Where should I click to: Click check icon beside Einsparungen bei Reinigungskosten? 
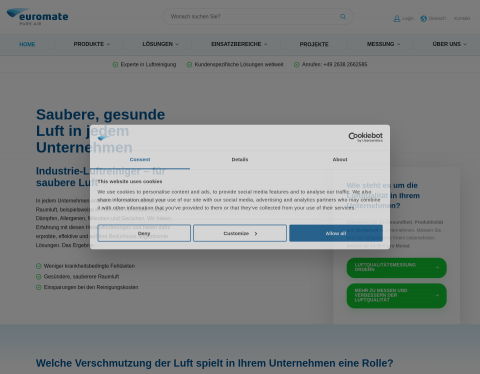click(x=39, y=287)
